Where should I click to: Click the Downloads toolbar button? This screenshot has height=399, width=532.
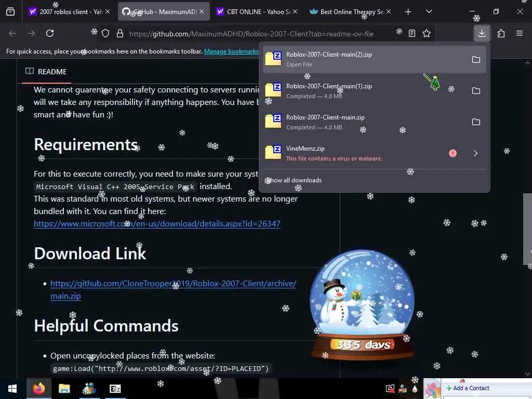tap(482, 33)
